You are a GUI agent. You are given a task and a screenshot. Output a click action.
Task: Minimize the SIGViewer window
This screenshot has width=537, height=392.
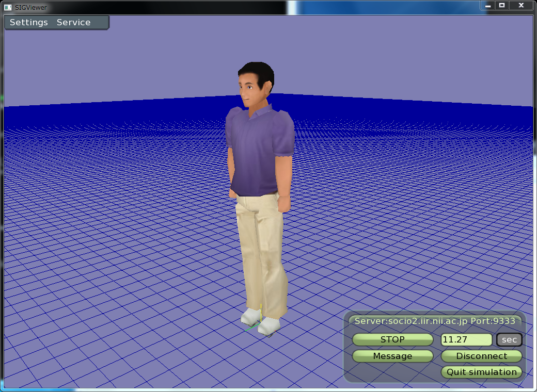[x=488, y=6]
